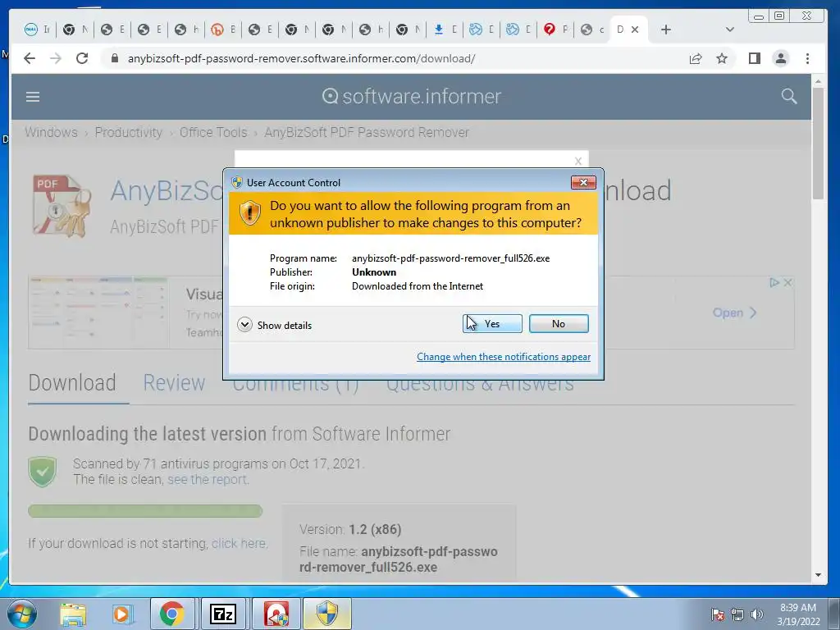
Task: Click the Windows breadcrumb link
Action: coord(51,132)
